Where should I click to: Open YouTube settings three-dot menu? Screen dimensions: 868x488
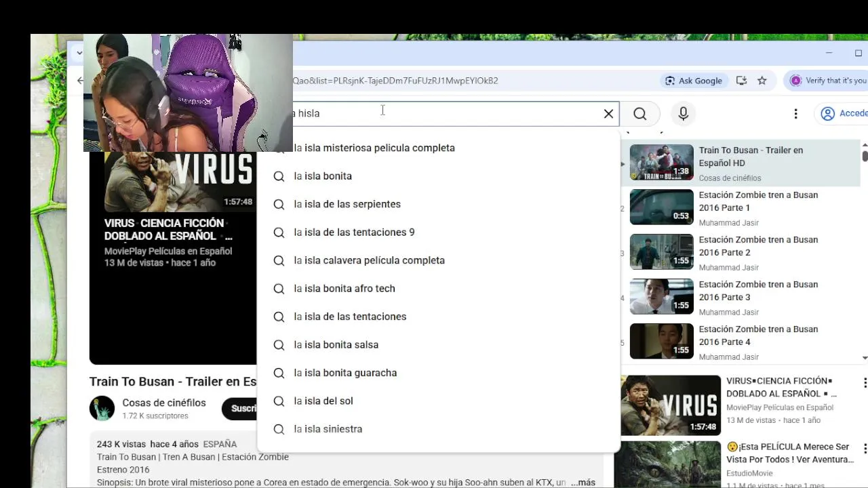point(795,114)
